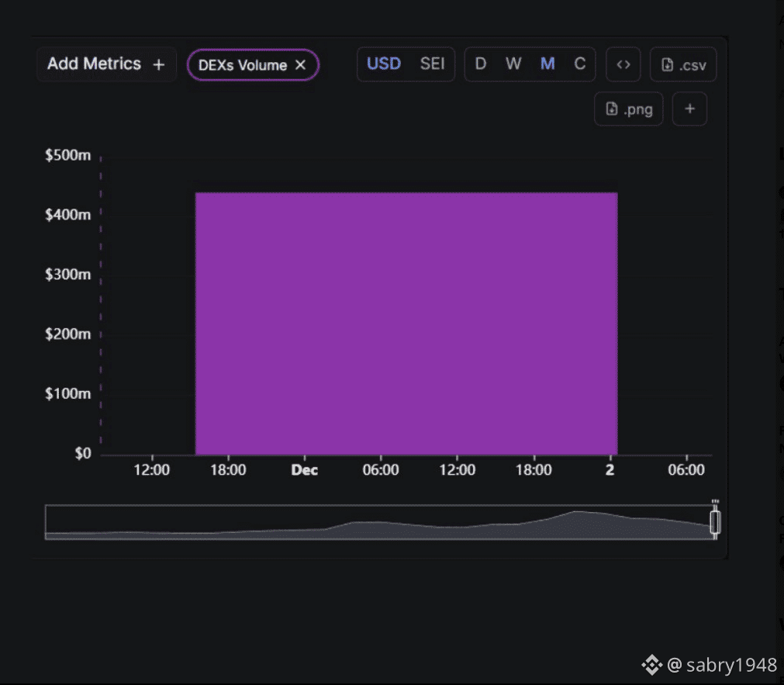Select monthly M interval

coord(547,64)
